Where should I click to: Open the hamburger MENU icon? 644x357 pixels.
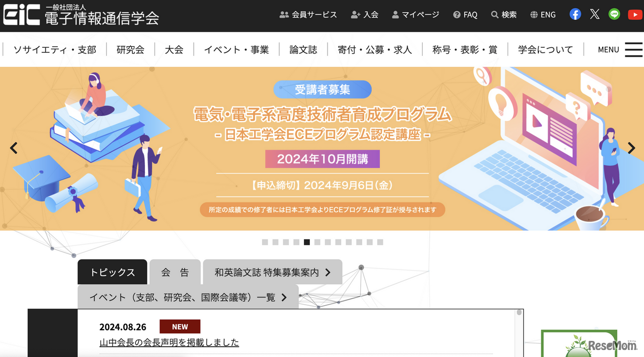pyautogui.click(x=633, y=49)
